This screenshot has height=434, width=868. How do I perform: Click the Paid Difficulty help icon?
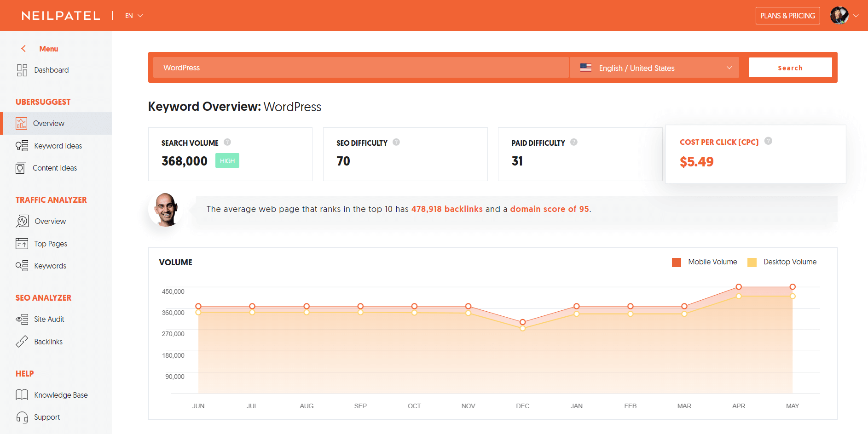click(574, 142)
